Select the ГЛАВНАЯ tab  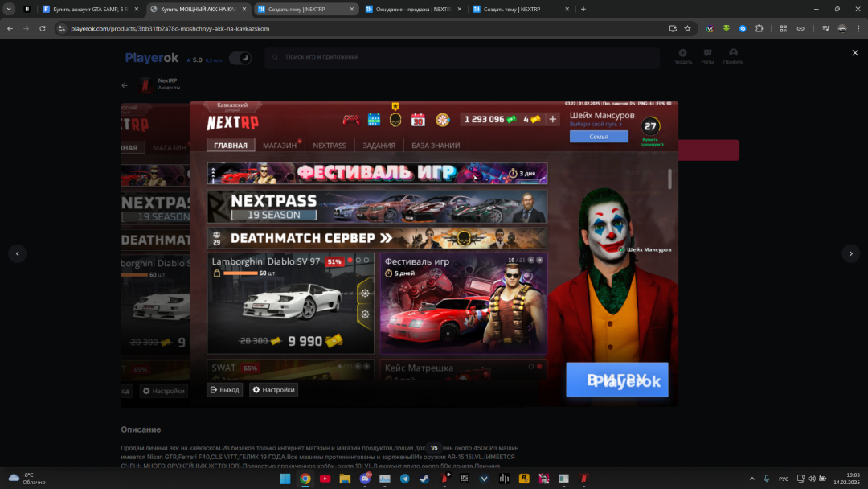coord(231,145)
